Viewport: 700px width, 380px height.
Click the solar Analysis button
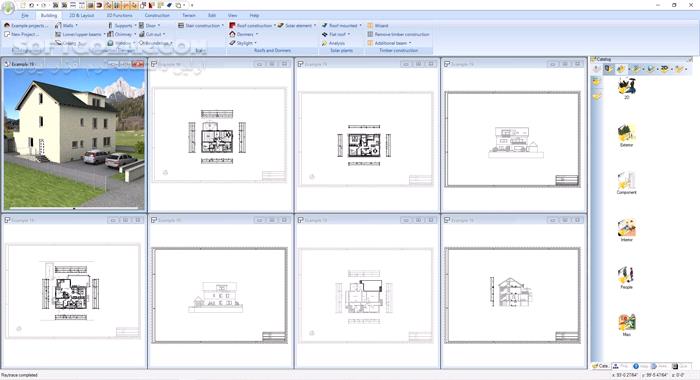(x=333, y=43)
